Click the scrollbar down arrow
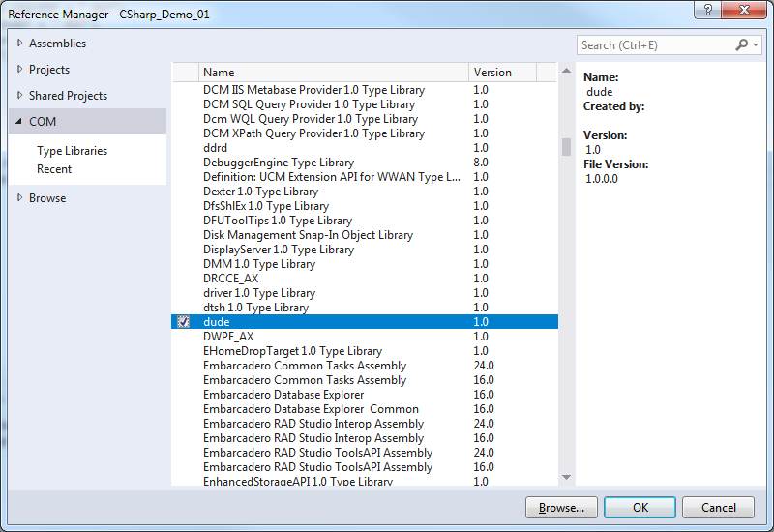Image resolution: width=774 pixels, height=532 pixels. (566, 477)
